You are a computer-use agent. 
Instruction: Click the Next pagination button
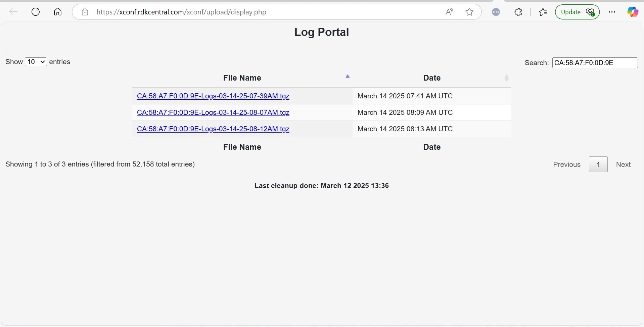[x=623, y=165]
